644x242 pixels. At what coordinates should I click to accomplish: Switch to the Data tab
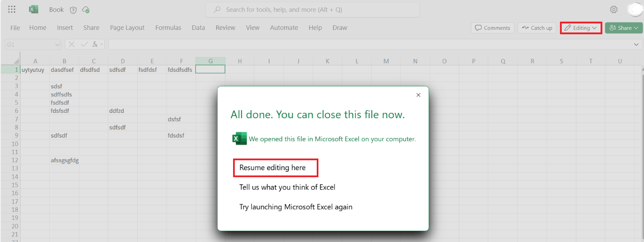(x=198, y=28)
